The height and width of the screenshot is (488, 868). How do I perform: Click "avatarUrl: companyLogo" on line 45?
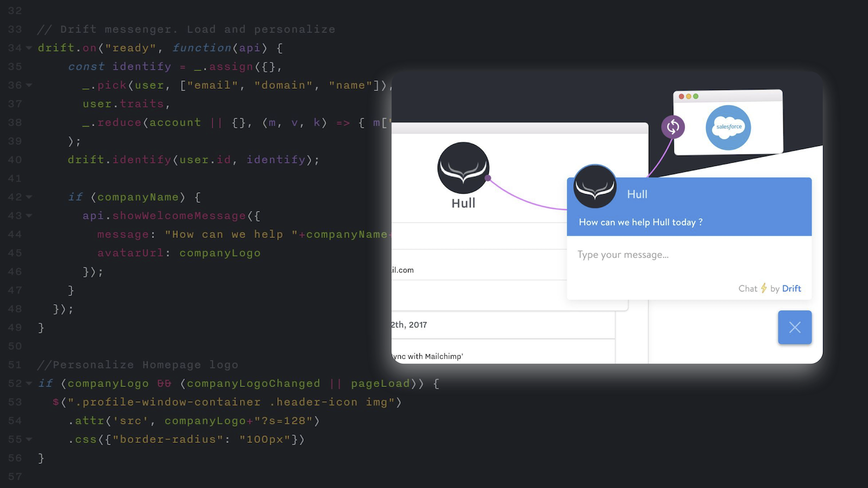(179, 253)
